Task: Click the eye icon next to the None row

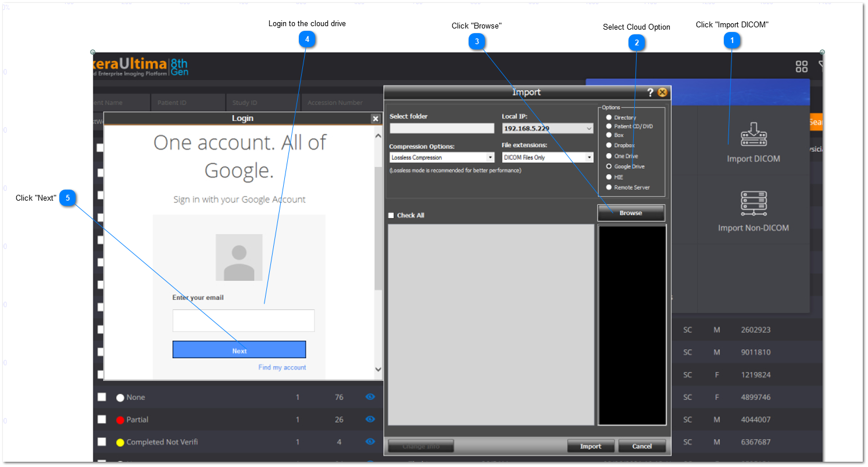Action: [370, 397]
